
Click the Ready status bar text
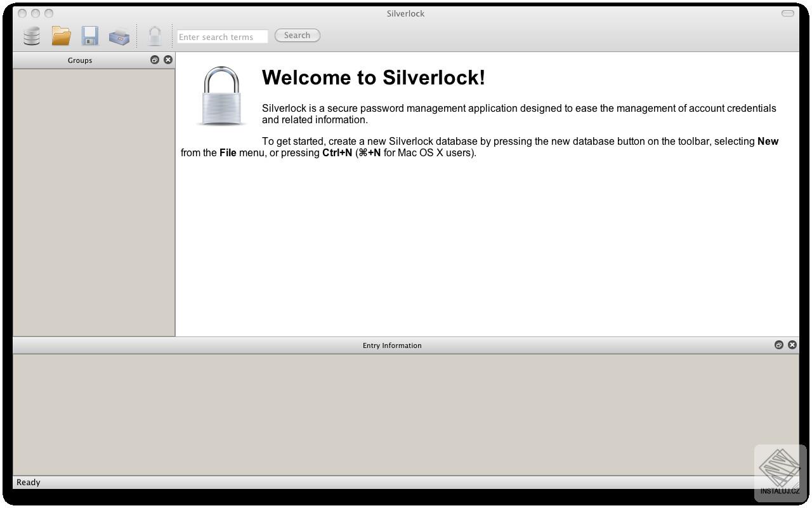click(29, 483)
